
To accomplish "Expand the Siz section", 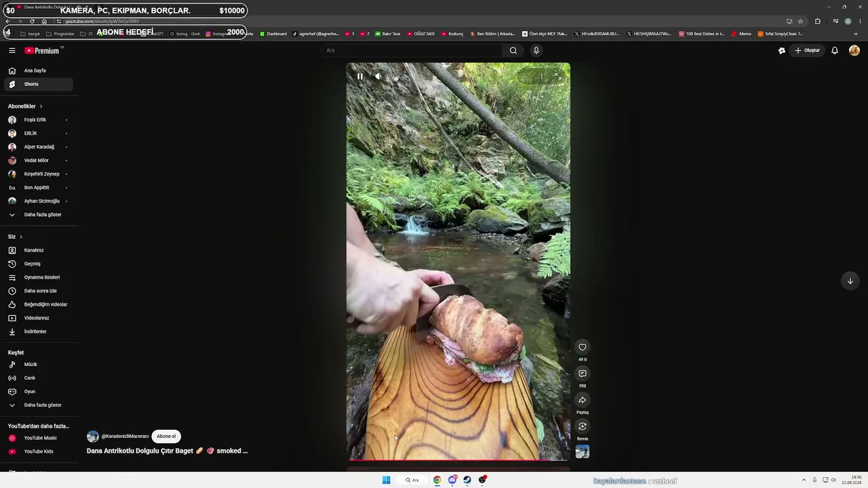I will pos(15,237).
